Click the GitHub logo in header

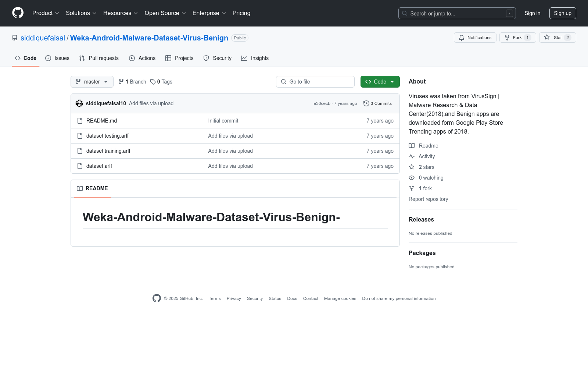[x=18, y=13]
